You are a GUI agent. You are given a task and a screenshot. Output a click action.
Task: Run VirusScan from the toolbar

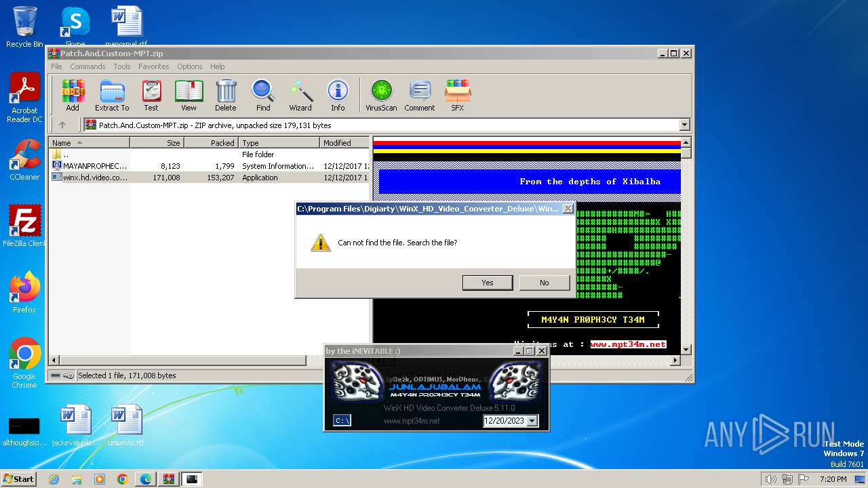tap(381, 95)
